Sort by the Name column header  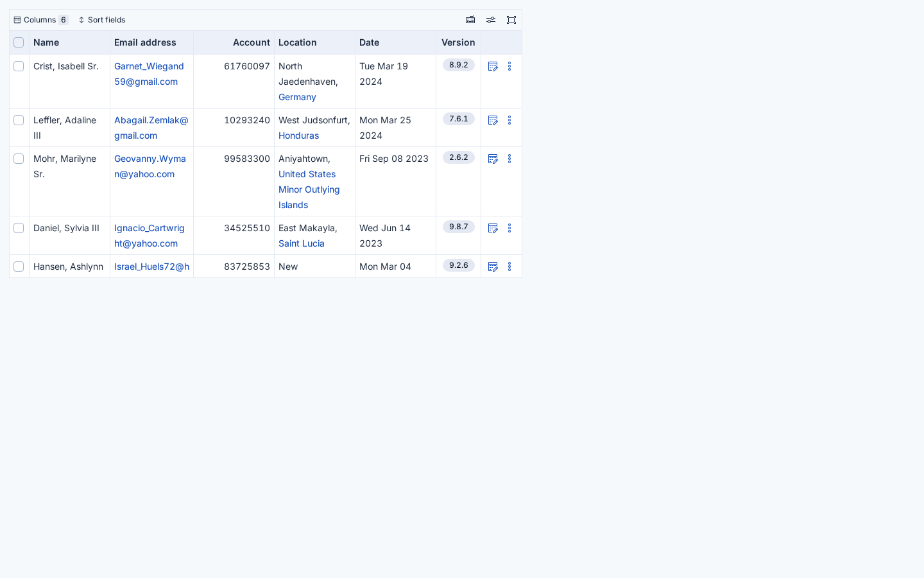coord(69,42)
